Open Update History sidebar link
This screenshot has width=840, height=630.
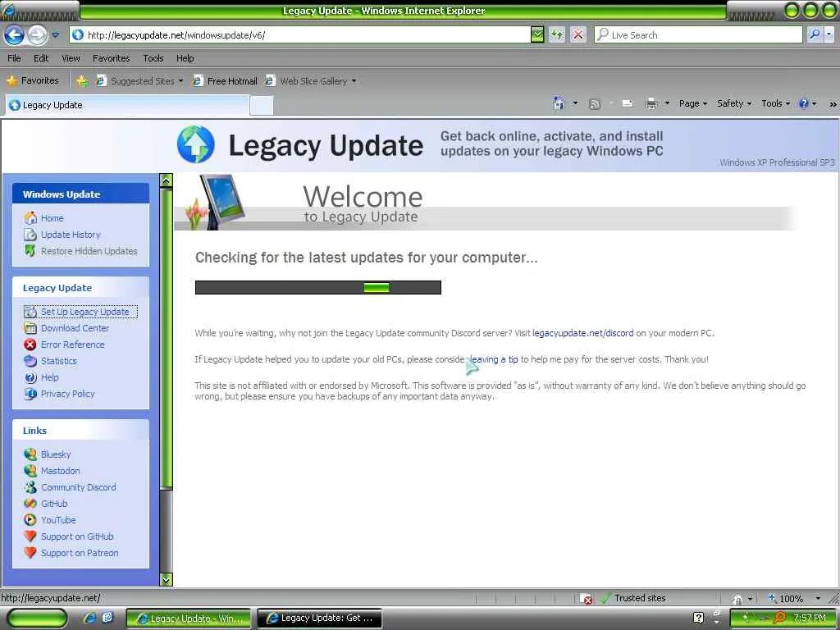pyautogui.click(x=71, y=235)
